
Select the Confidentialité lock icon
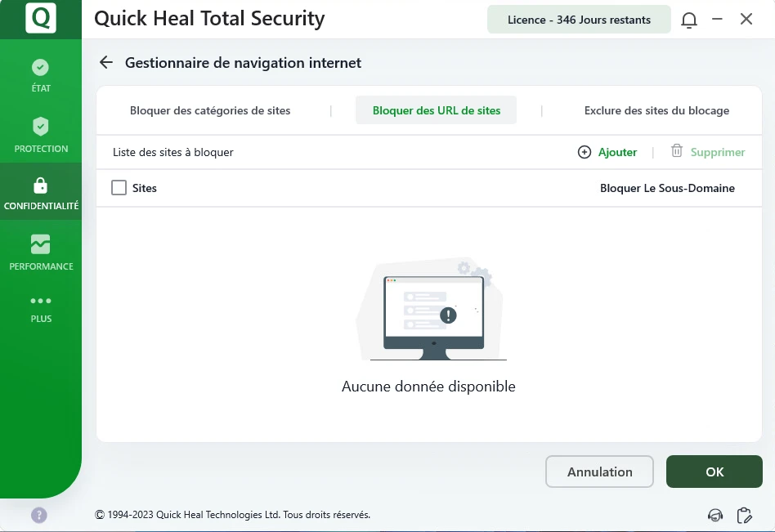pos(40,186)
